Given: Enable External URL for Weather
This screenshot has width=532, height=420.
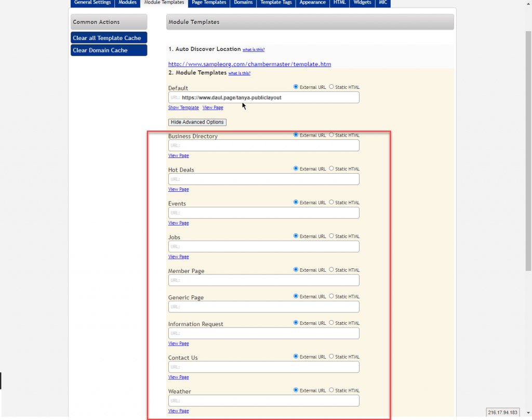Looking at the screenshot, I should click(296, 390).
